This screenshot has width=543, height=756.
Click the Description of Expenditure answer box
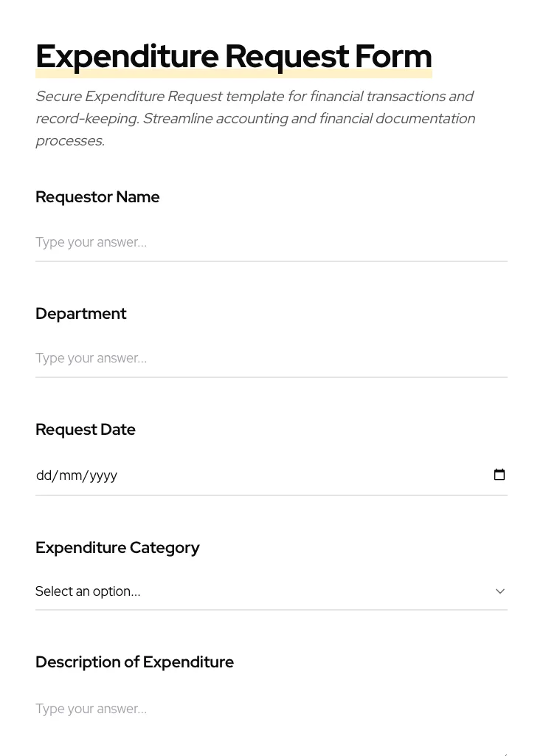pyautogui.click(x=271, y=709)
